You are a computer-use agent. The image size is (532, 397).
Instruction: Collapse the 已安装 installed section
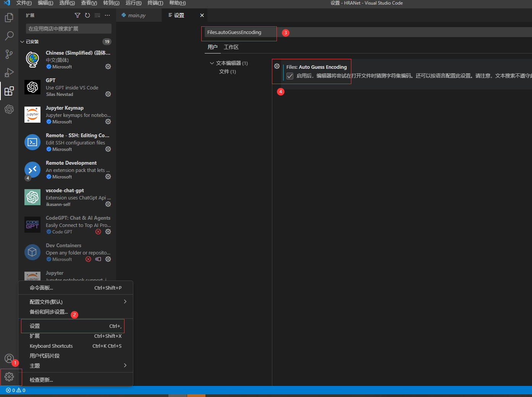coord(22,42)
